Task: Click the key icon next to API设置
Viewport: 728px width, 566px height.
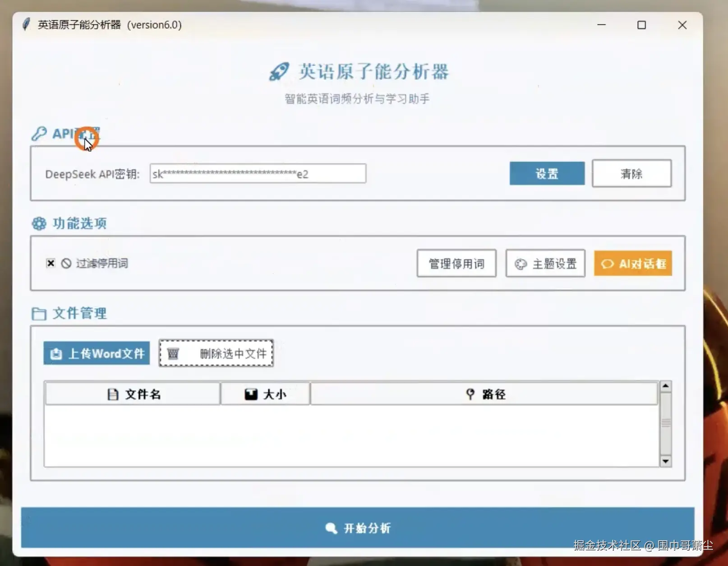Action: 39,133
